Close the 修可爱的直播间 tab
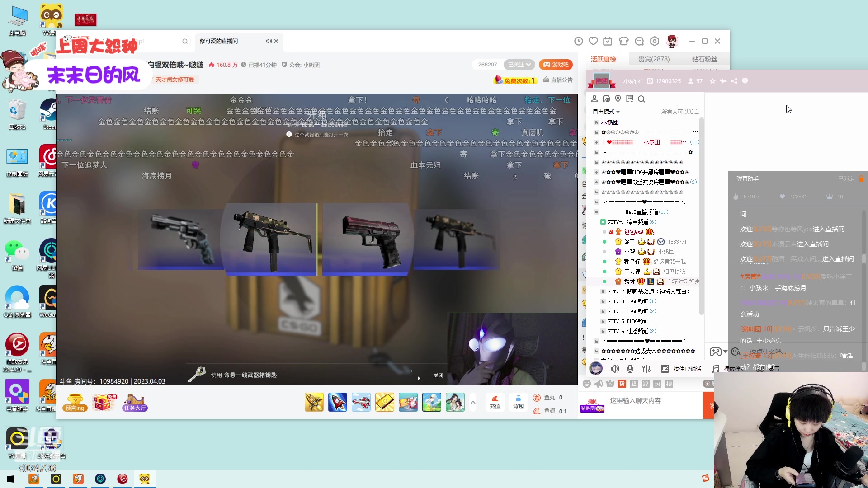868x488 pixels. point(276,41)
